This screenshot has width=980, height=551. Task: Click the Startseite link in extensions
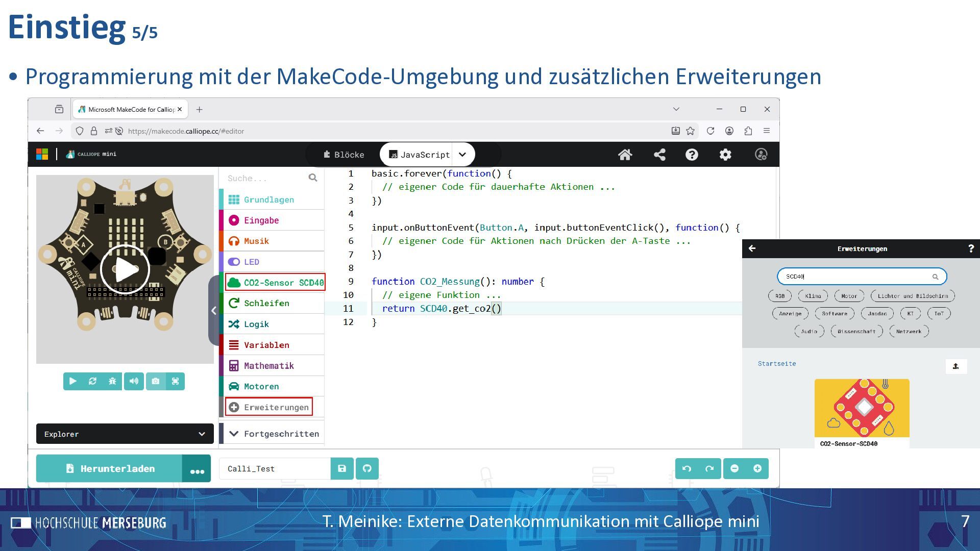coord(776,364)
